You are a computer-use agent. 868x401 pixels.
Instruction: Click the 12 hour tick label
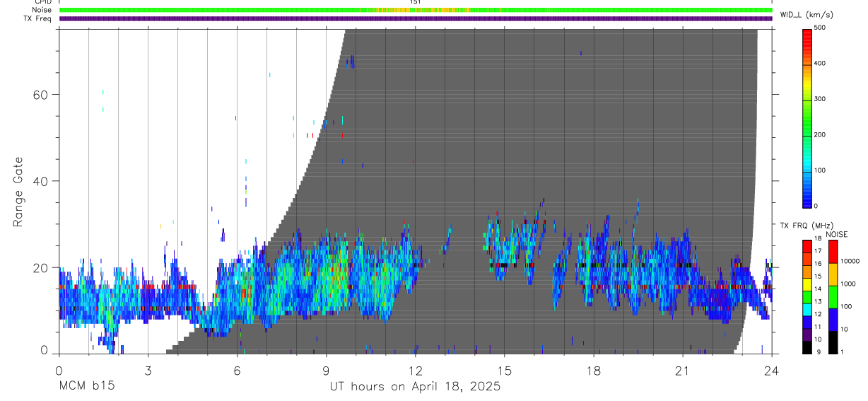(415, 371)
